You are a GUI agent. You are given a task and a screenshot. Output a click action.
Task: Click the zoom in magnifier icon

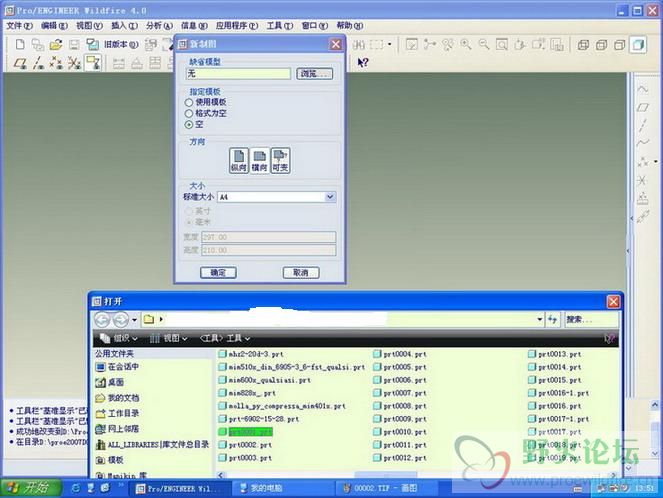point(466,44)
